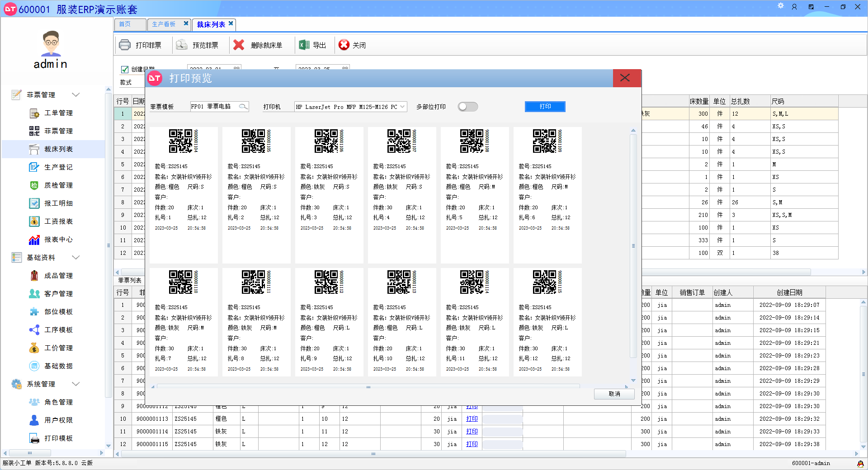Click the 取消 button in dialog
This screenshot has height=470, width=868.
point(614,394)
